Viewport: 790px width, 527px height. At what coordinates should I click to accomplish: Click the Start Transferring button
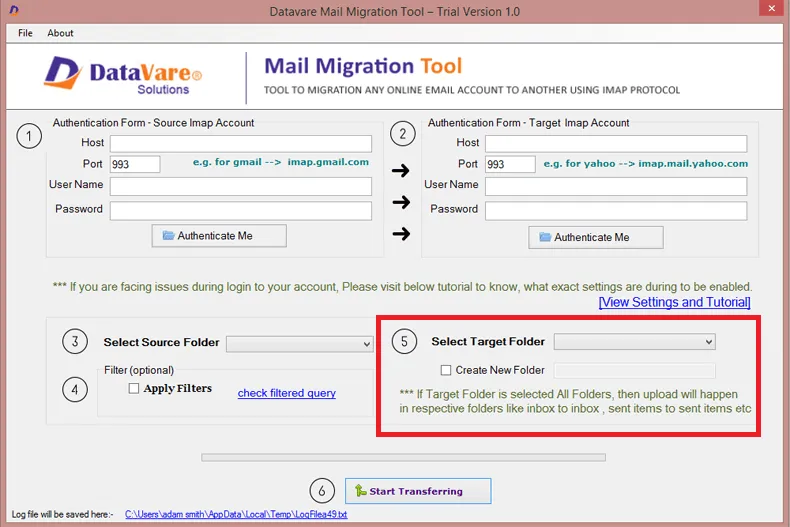(418, 491)
